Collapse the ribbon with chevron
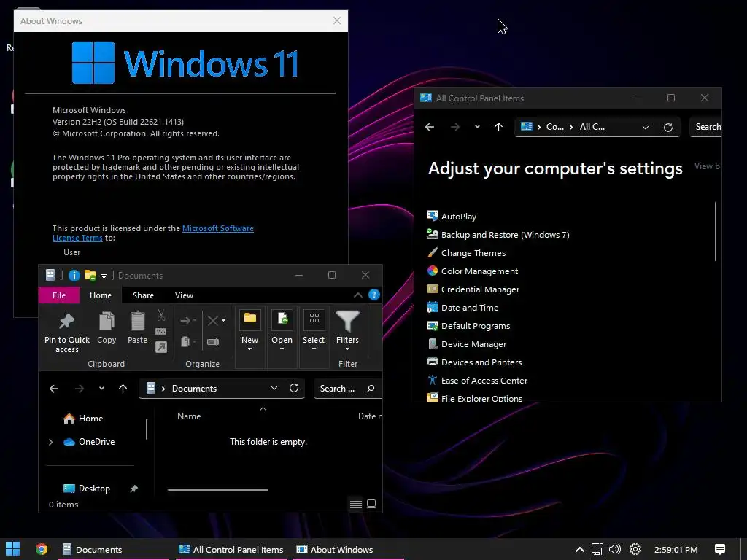Screen dimensions: 747x560 pyautogui.click(x=357, y=295)
